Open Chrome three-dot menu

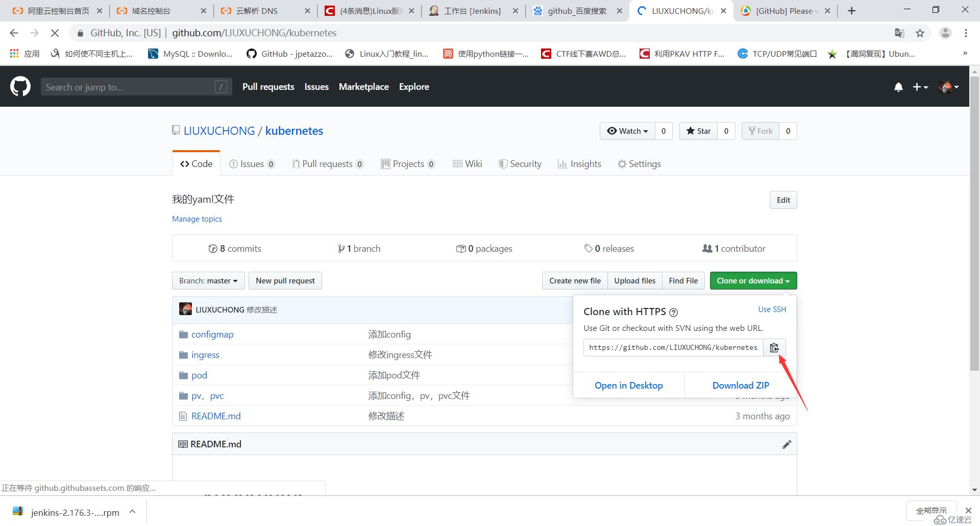pyautogui.click(x=966, y=33)
